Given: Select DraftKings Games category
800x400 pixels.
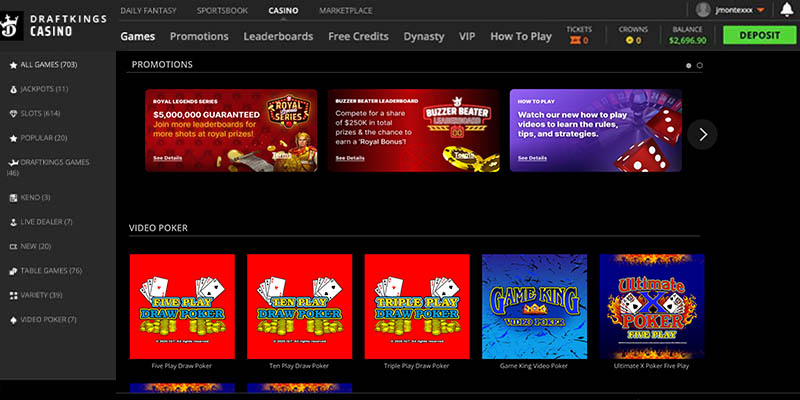Looking at the screenshot, I should (48, 167).
